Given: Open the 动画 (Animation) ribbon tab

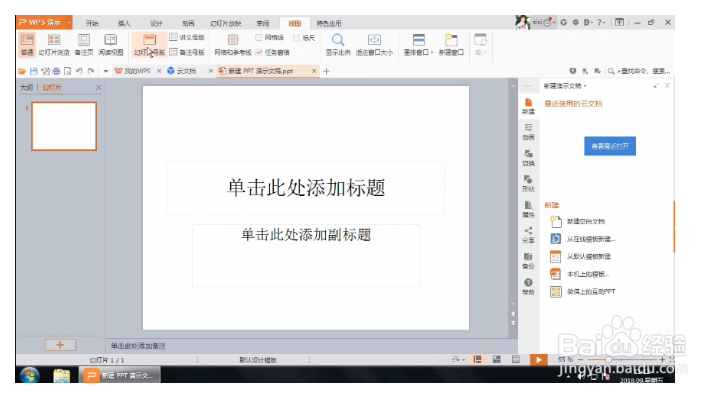Looking at the screenshot, I should click(188, 23).
